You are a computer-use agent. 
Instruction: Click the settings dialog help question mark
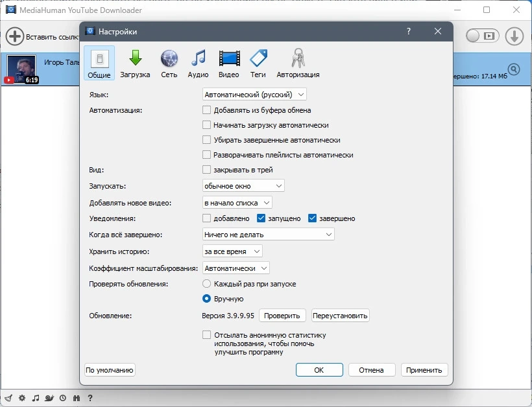[409, 31]
